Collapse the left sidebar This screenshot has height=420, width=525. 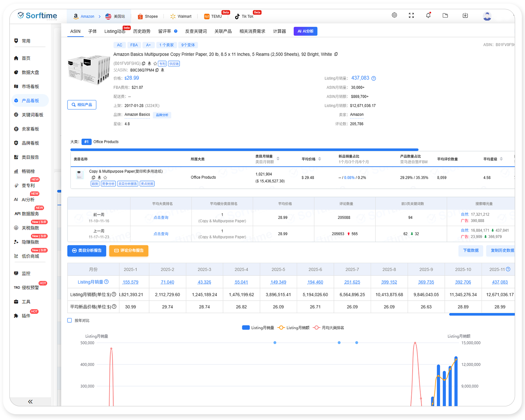point(30,401)
